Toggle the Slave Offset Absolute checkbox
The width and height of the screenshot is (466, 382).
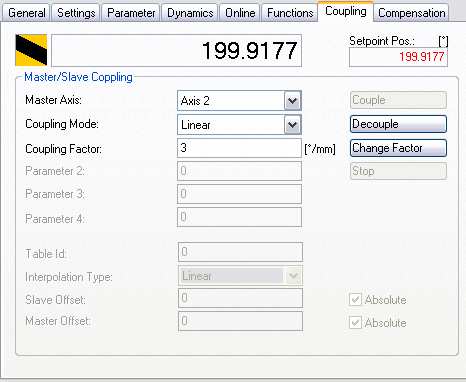pos(355,300)
